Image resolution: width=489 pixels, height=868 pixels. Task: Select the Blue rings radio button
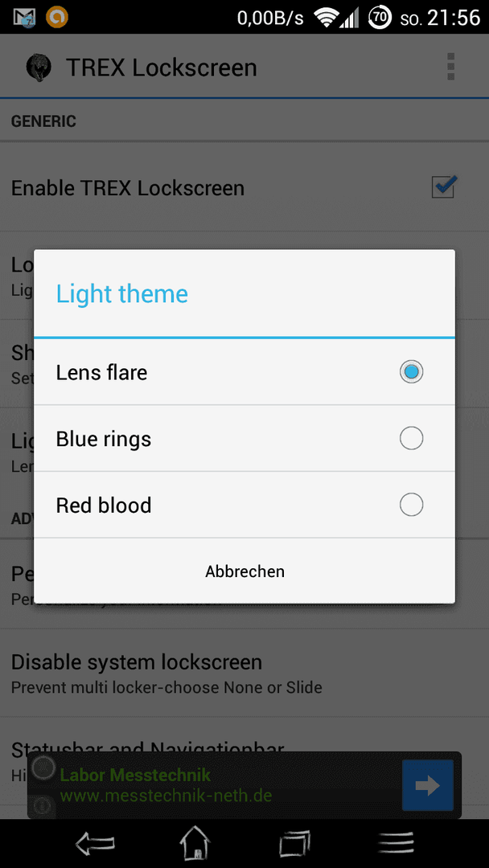point(411,439)
